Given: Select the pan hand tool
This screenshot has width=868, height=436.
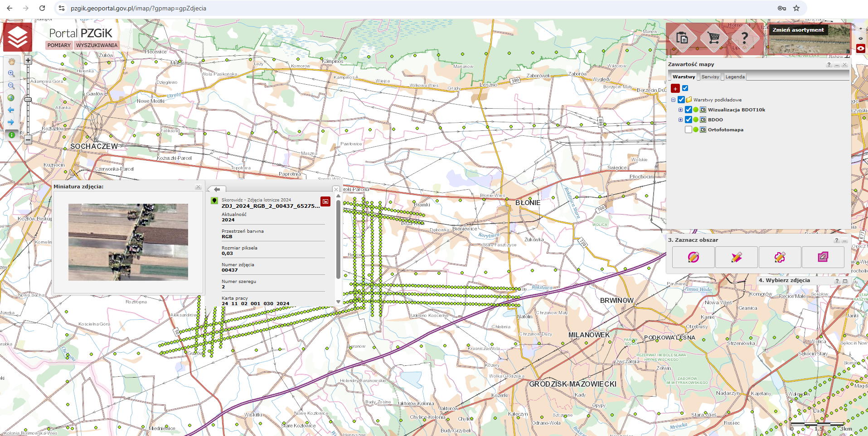Looking at the screenshot, I should 11,62.
